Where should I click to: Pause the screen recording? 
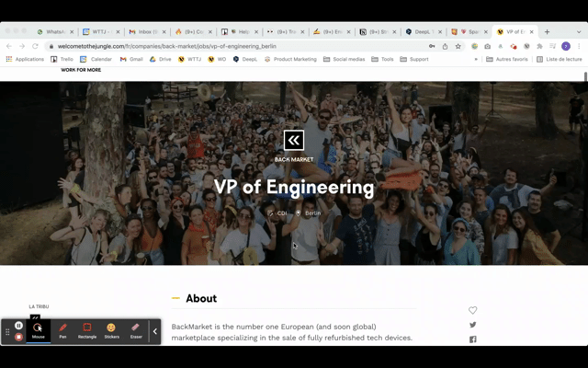pyautogui.click(x=18, y=326)
